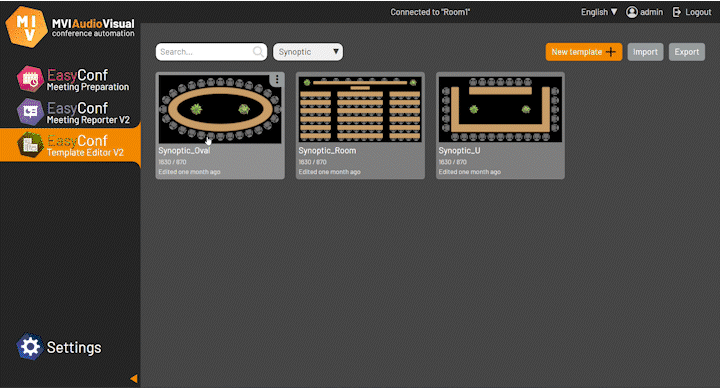The height and width of the screenshot is (388, 720).
Task: Click the Export button
Action: tap(686, 52)
